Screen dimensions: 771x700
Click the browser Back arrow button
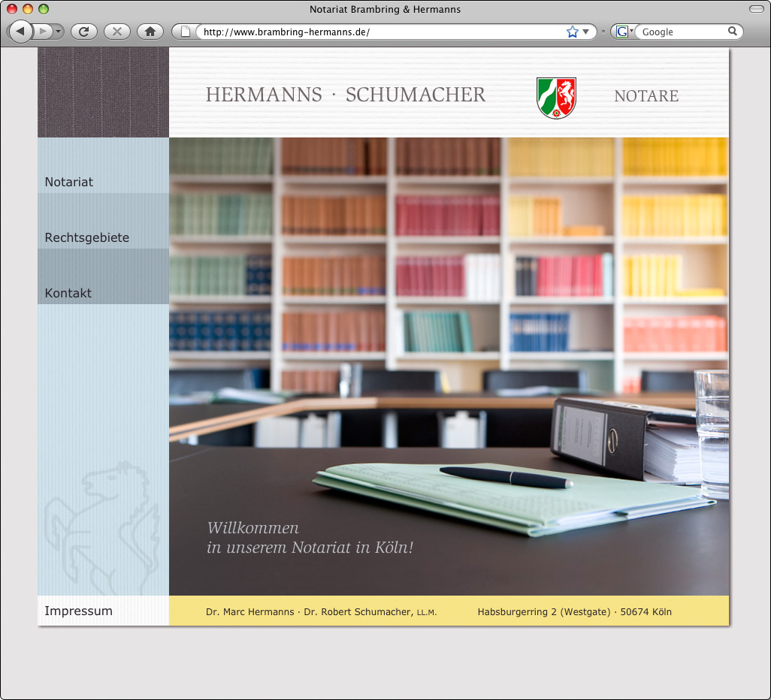[20, 31]
